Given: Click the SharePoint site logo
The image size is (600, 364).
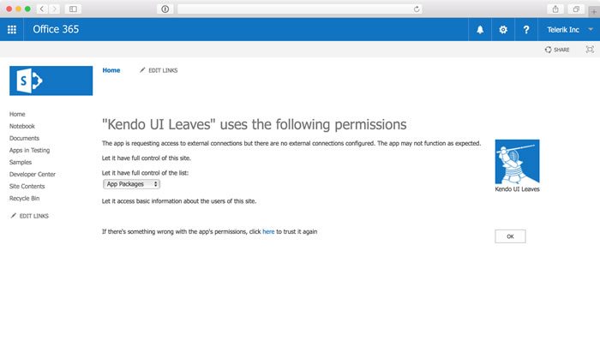Looking at the screenshot, I should (x=51, y=81).
